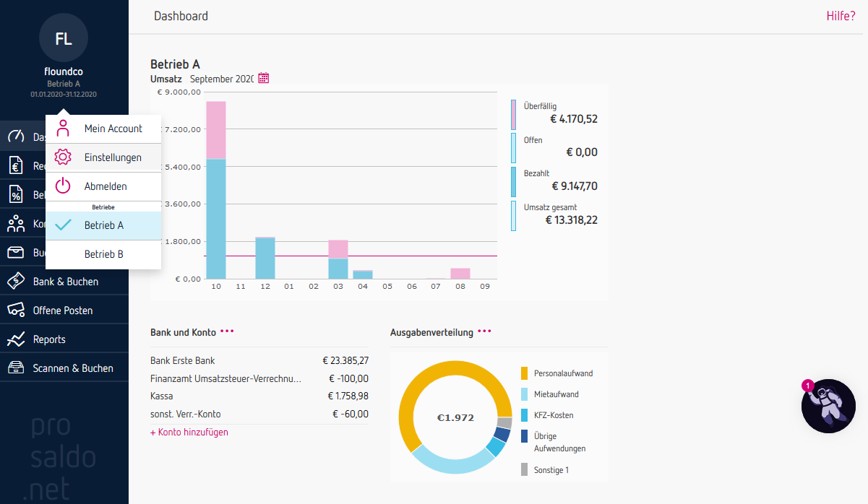Click the calendar icon next to September 2020

263,78
